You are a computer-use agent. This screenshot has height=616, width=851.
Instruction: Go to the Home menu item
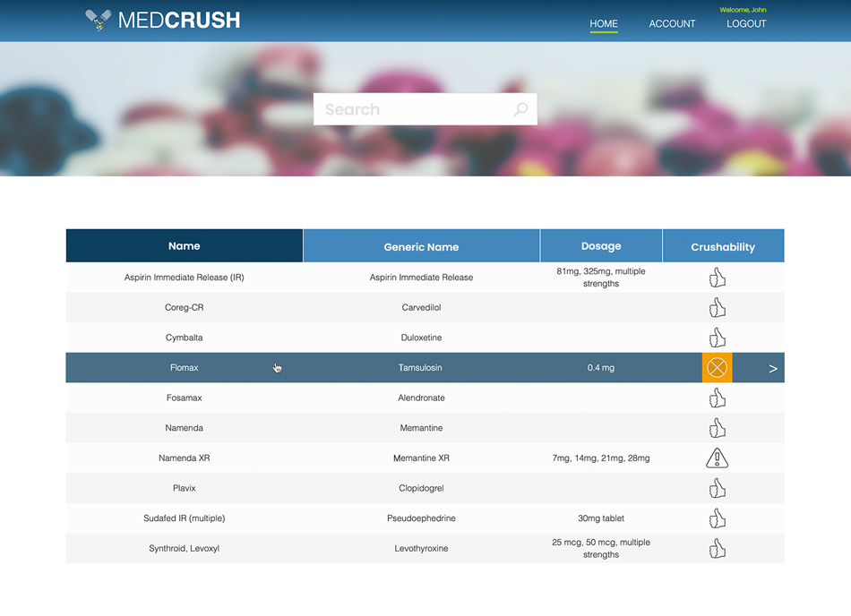coord(604,24)
